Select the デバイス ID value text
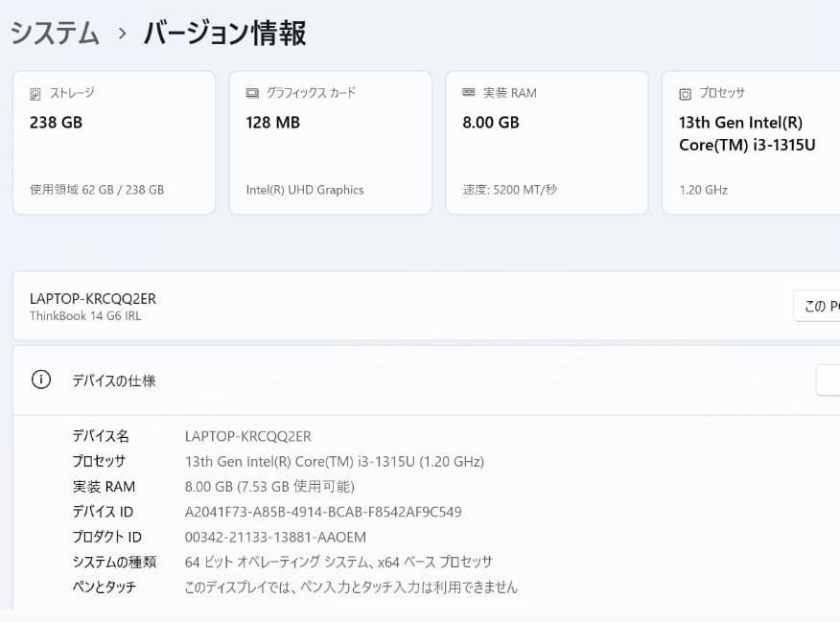 [324, 512]
